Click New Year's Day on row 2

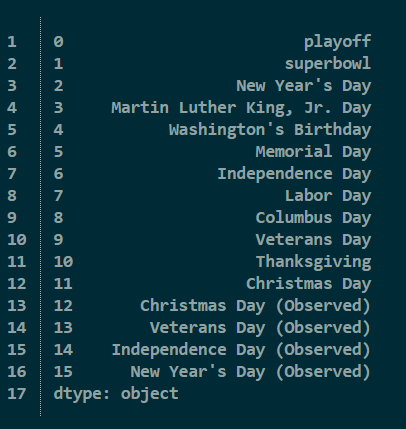[x=304, y=86]
